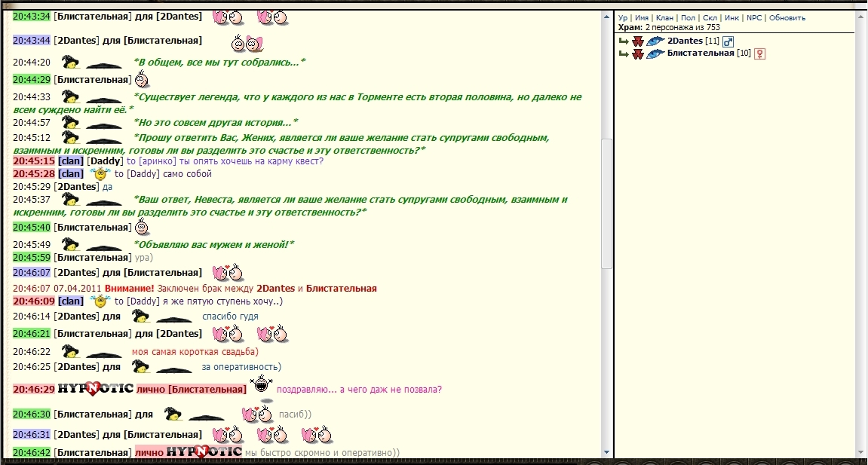868x465 pixels.
Task: Sort player list by Скл
Action: [710, 17]
